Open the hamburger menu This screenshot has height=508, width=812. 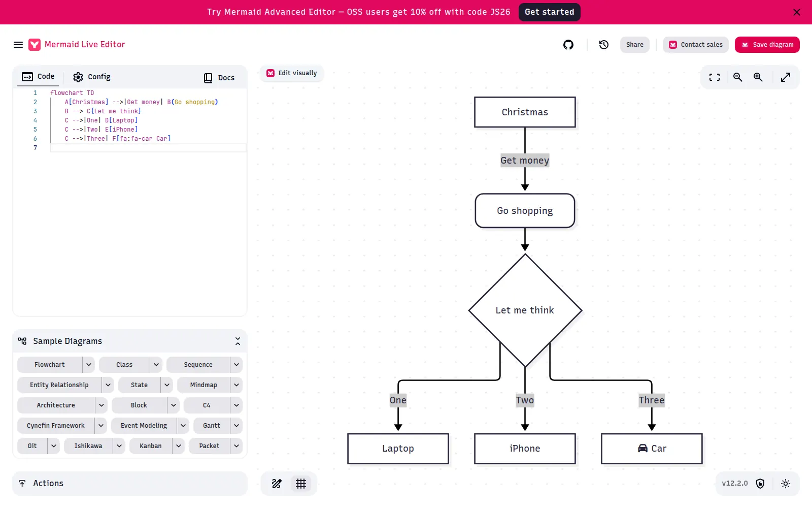(18, 45)
